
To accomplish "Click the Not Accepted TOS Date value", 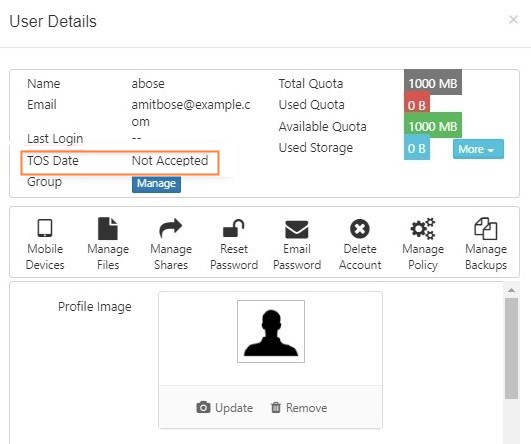I will click(170, 161).
